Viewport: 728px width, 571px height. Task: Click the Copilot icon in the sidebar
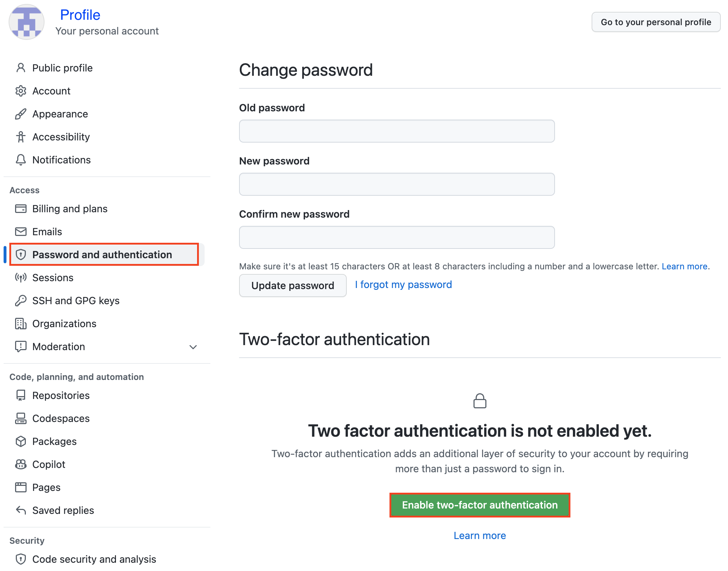[x=21, y=464]
